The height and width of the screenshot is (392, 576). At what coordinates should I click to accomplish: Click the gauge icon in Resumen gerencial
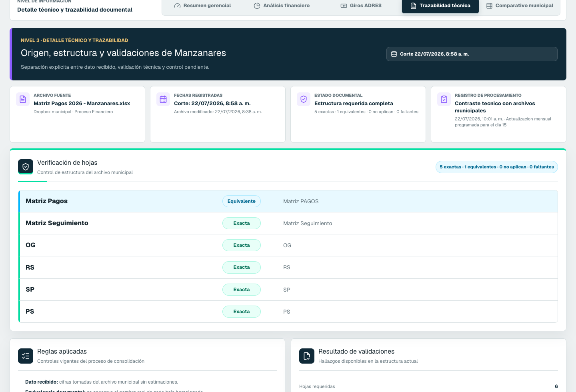[x=178, y=6]
